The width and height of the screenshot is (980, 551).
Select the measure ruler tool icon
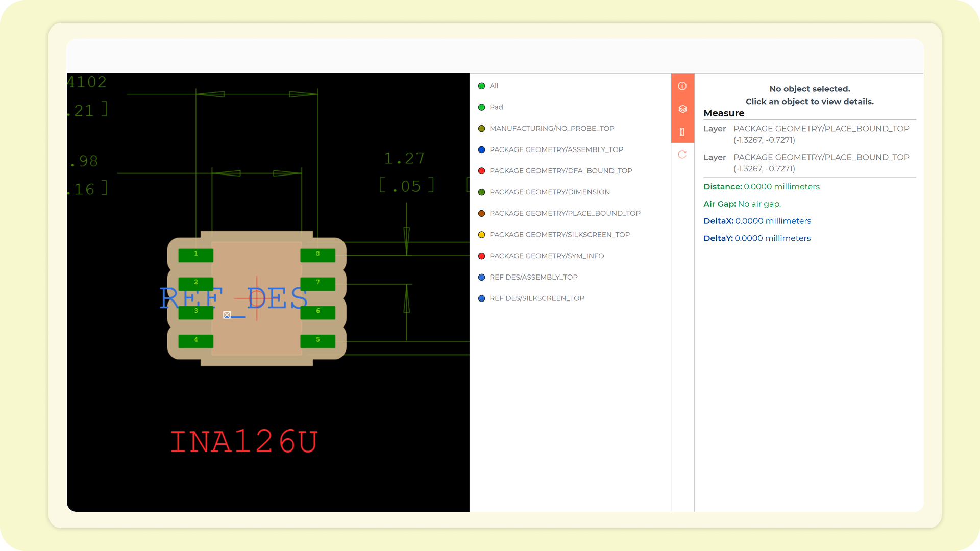682,132
